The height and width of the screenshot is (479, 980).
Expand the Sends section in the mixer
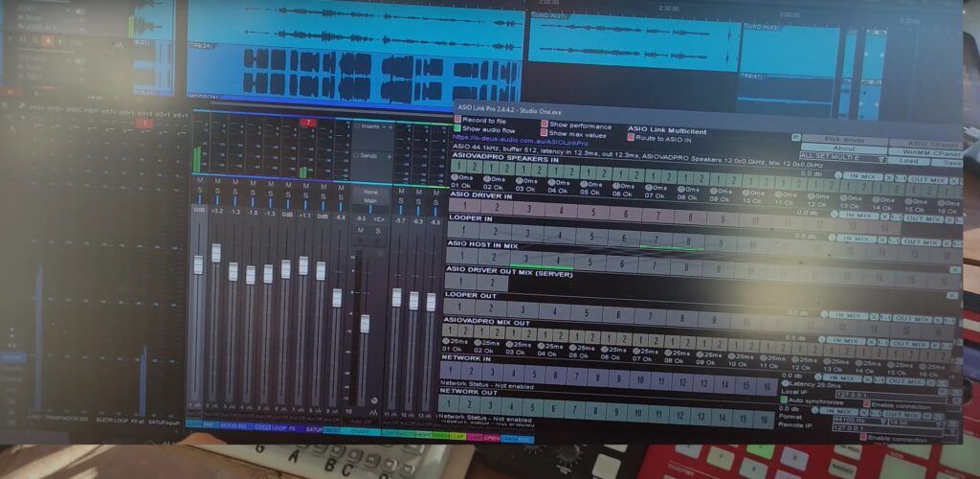(357, 155)
